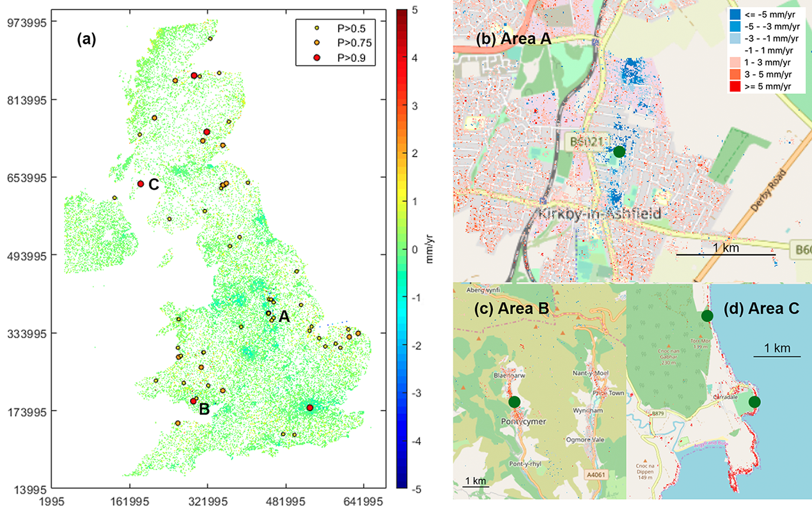Click the x-axis tick label 1995
Image resolution: width=812 pixels, height=511 pixels.
pyautogui.click(x=52, y=503)
